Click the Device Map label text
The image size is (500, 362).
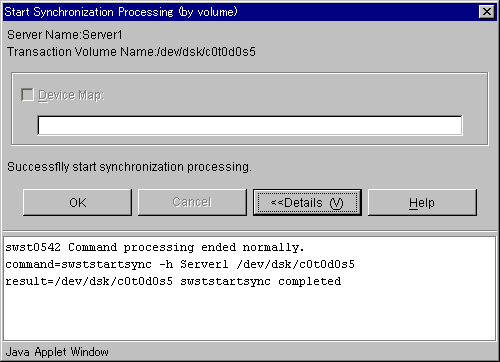[x=71, y=95]
